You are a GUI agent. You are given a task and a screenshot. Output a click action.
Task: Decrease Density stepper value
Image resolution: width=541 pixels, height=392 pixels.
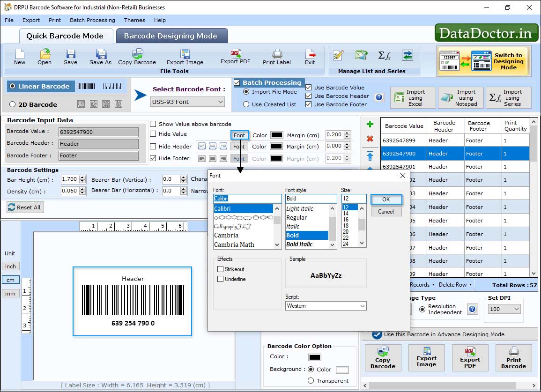click(82, 193)
